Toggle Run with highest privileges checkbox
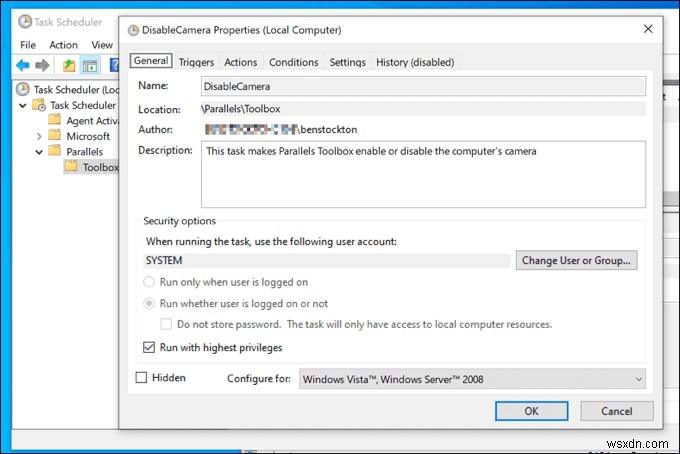This screenshot has width=680, height=454. [149, 347]
